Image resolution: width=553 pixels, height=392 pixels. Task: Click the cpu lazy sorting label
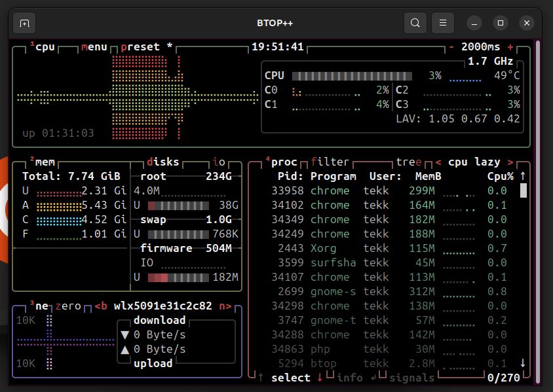(474, 162)
